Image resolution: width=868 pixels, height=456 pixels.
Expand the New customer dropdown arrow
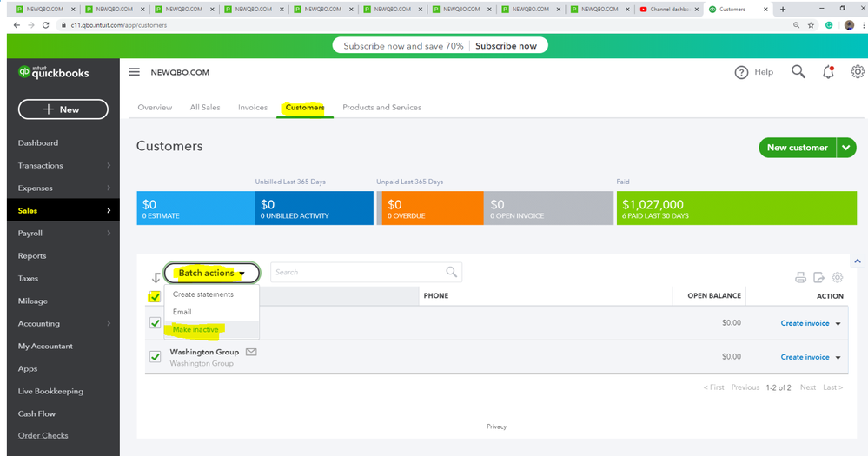(x=846, y=148)
